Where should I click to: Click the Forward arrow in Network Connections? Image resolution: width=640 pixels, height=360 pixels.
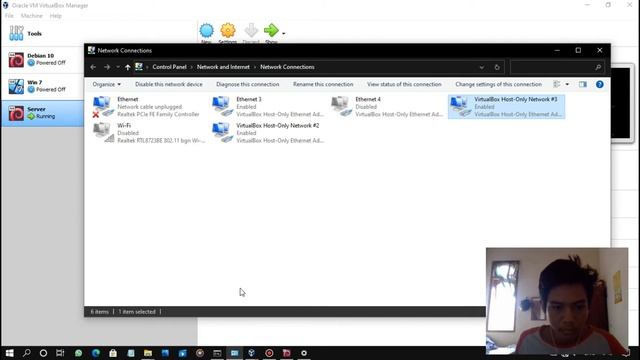[x=107, y=67]
